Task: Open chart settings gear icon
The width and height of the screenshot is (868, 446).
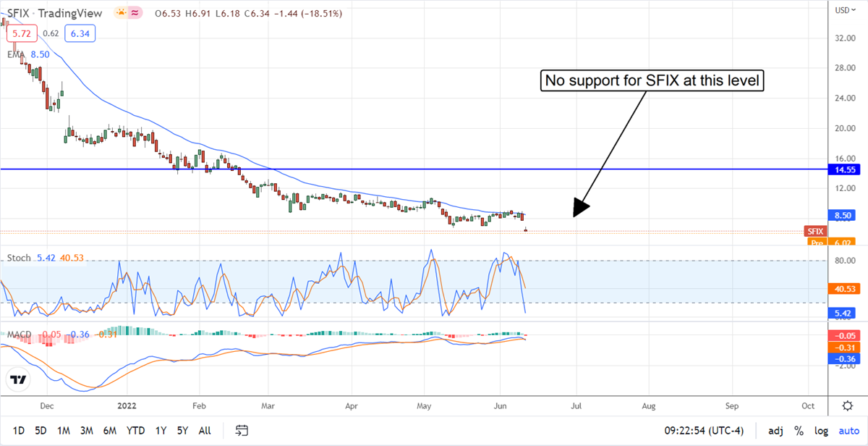Action: click(x=847, y=405)
